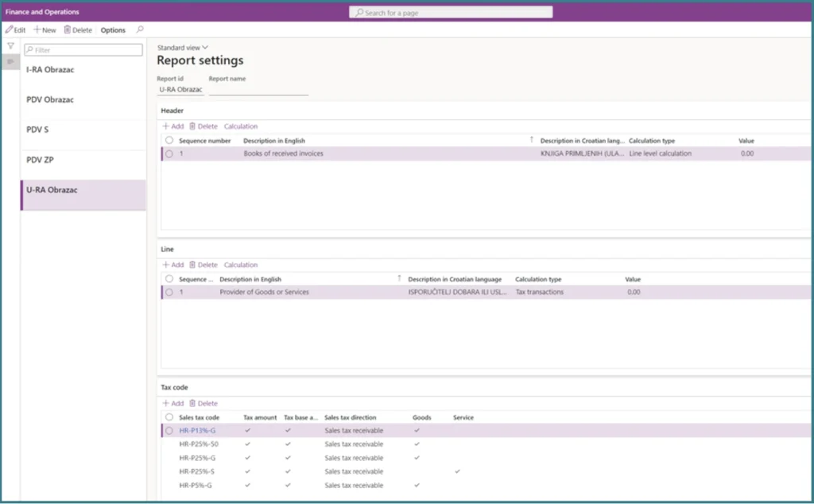Select the Books of received invoices row radio
Image resolution: width=814 pixels, height=504 pixels.
coord(169,153)
